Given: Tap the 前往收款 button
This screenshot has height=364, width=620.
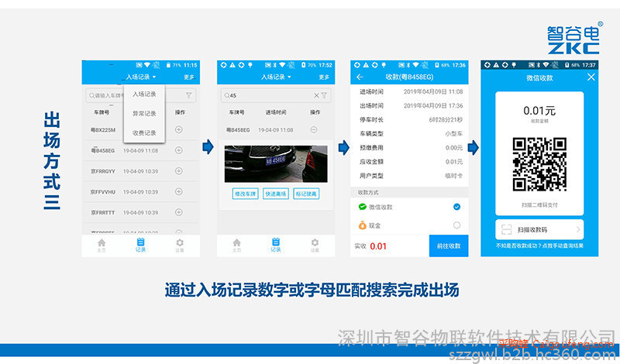Looking at the screenshot, I should click(x=449, y=246).
